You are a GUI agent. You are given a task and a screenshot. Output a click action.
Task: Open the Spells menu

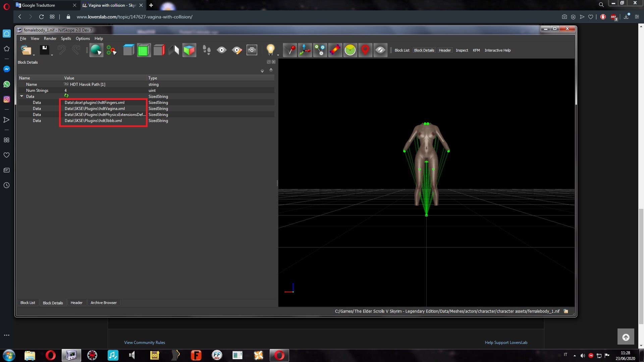66,39
